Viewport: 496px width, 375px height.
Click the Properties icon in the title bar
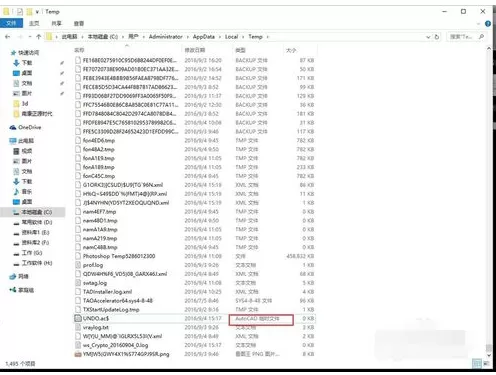tap(20, 12)
